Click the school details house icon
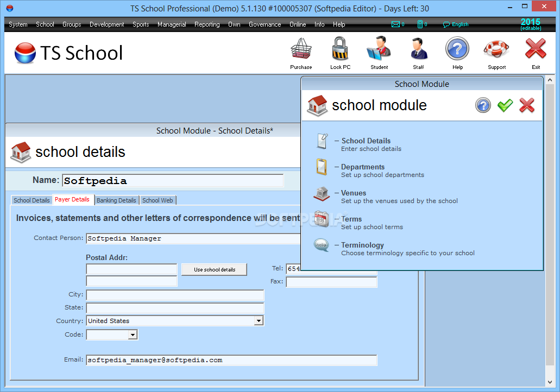This screenshot has width=560, height=392. tap(21, 152)
